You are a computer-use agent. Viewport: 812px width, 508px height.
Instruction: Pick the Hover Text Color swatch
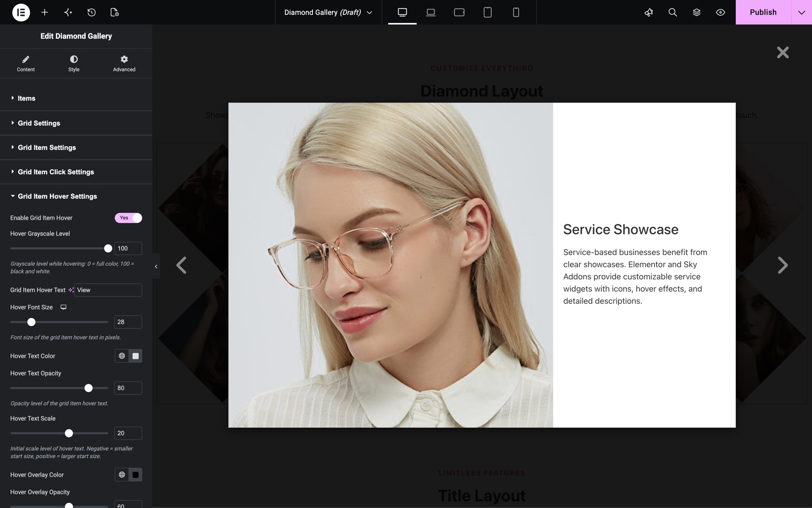[136, 356]
